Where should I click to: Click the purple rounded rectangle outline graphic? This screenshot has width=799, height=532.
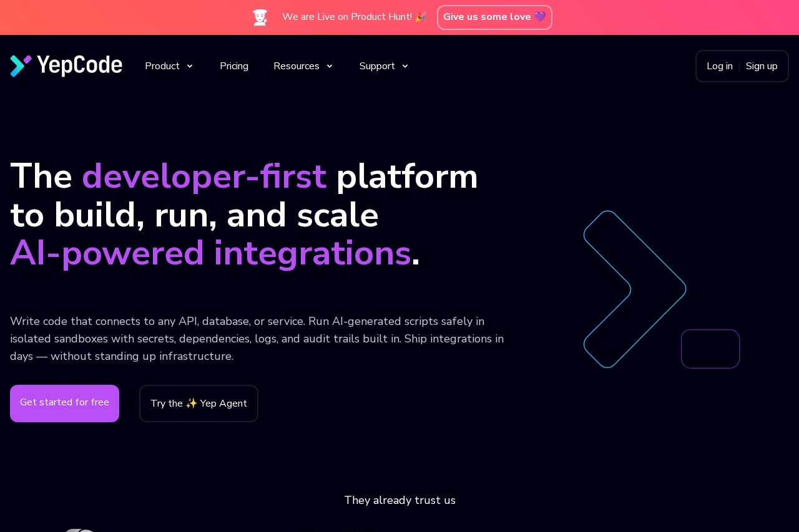pyautogui.click(x=710, y=349)
